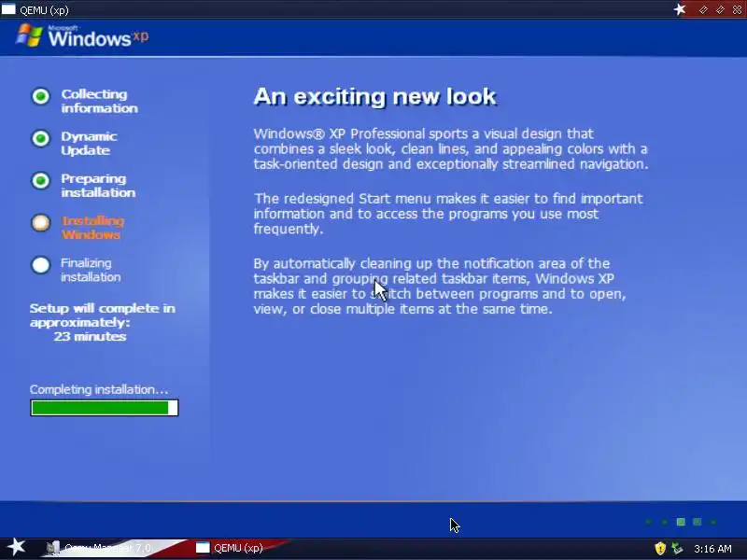The image size is (747, 560).
Task: Click the orange Installing Windows label
Action: (92, 228)
